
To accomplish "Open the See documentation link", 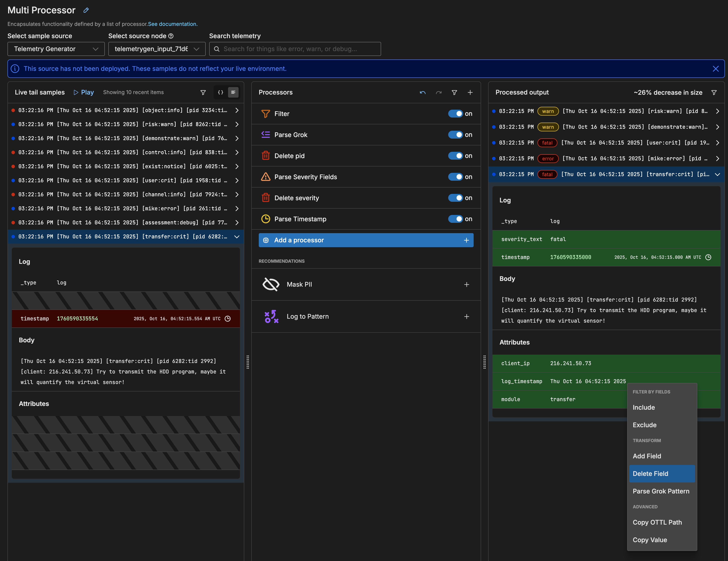I will tap(173, 24).
